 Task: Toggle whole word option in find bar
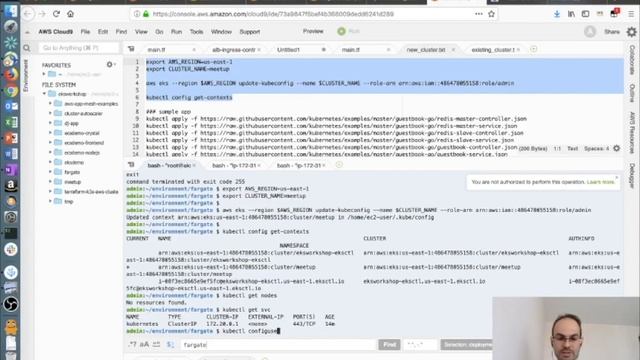coord(156,344)
